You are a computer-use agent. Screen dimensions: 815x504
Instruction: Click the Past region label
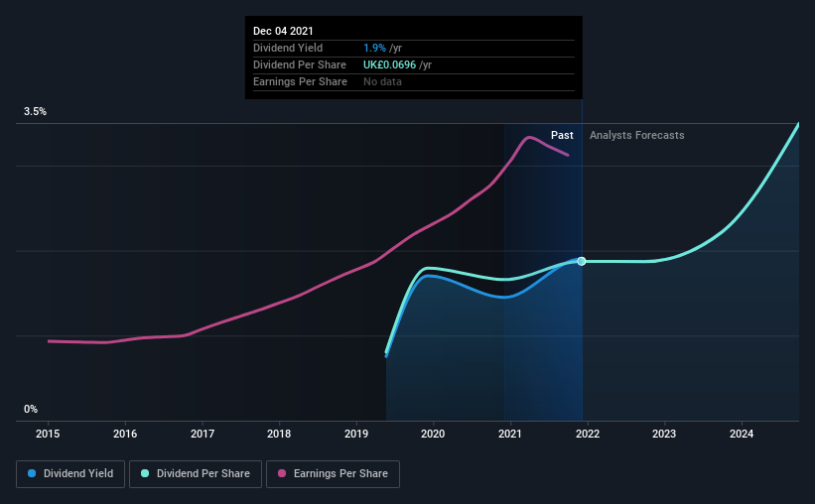562,135
